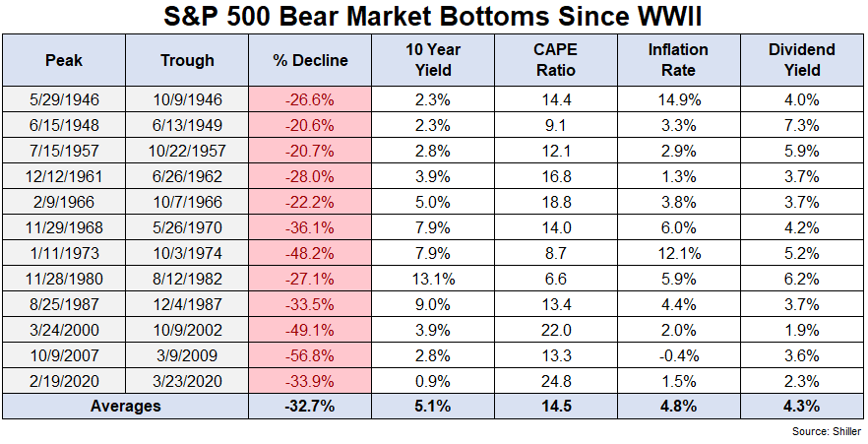868x444 pixels.
Task: Click the 7.3% dividend yield cell
Action: (x=801, y=125)
